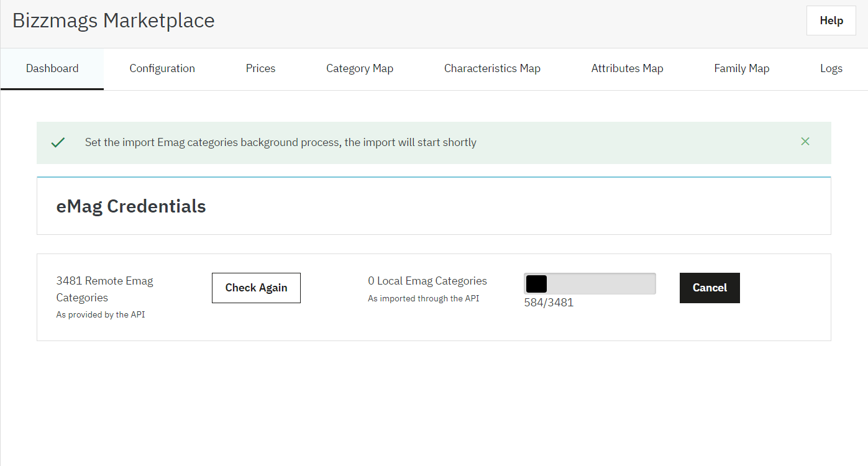Screen dimensions: 868x466
Task: Click the import background process message text
Action: pyautogui.click(x=281, y=142)
